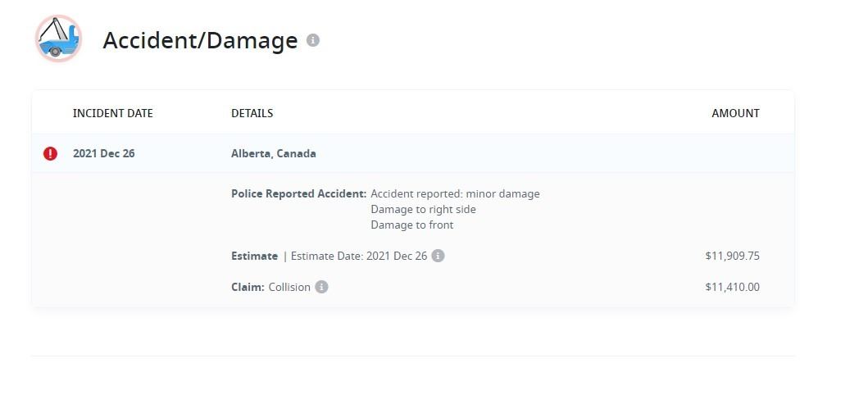Image resolution: width=868 pixels, height=395 pixels.
Task: Select the INCIDENT DATE column header
Action: 113,113
